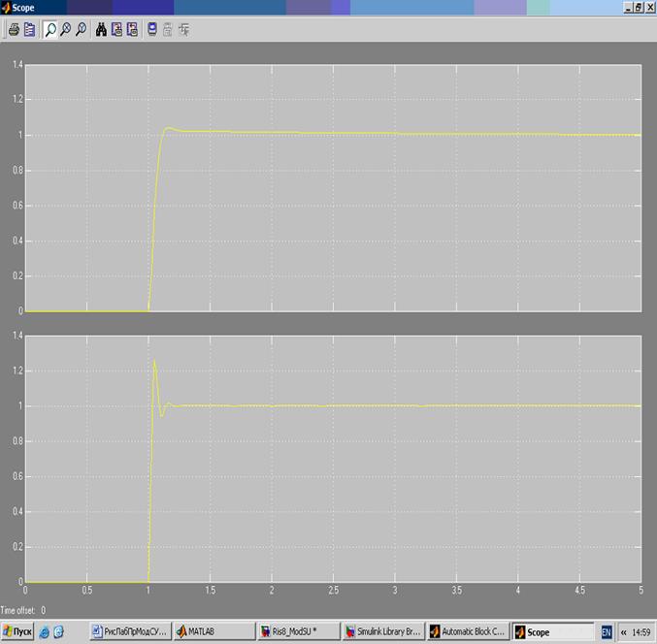Image resolution: width=657 pixels, height=644 pixels.
Task: Select the Zoom X-axis tool
Action: tap(65, 30)
